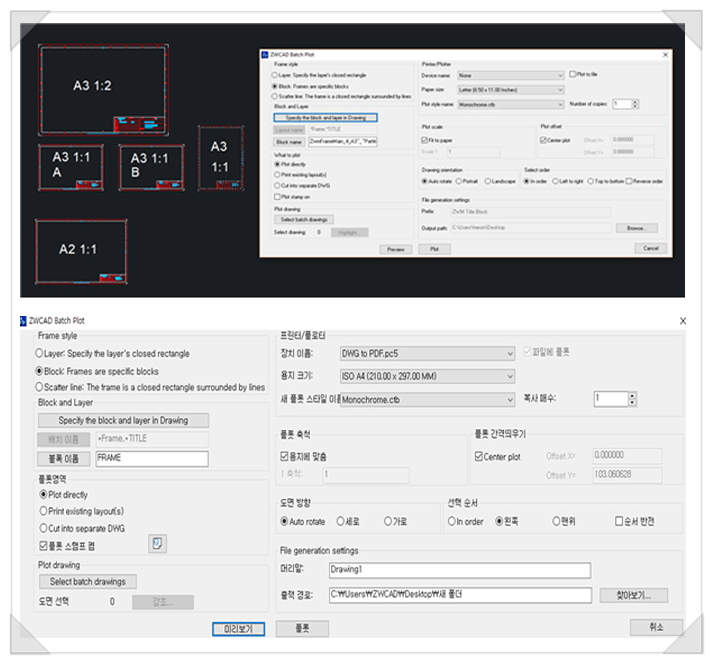Click 찾아보기 browse button
The width and height of the screenshot is (713, 664).
633,595
